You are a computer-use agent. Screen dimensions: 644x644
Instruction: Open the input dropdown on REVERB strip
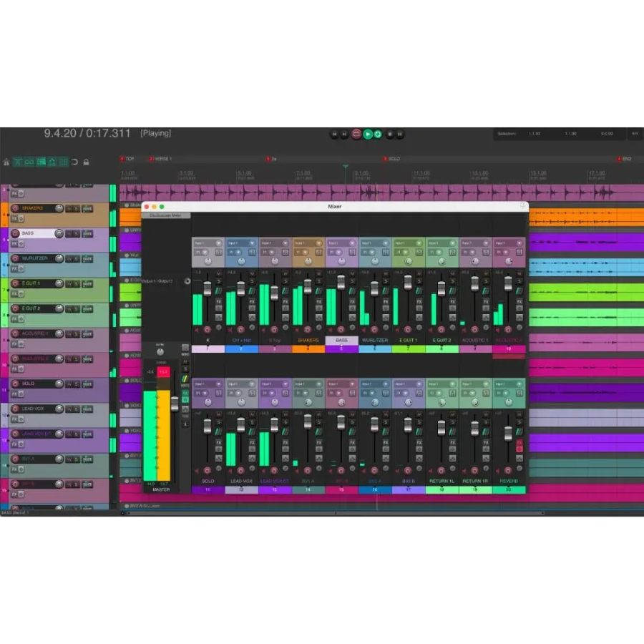tap(509, 384)
